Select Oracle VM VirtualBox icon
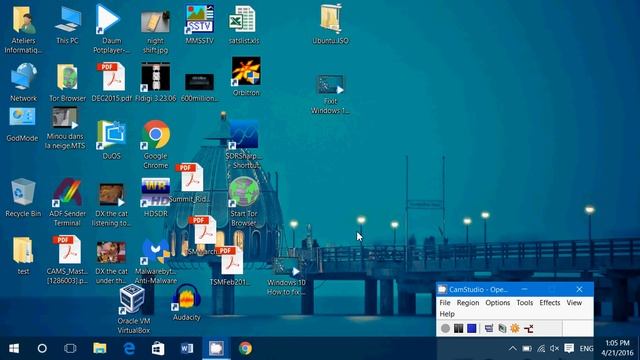Screen dimensions: 640x360 click(x=133, y=309)
